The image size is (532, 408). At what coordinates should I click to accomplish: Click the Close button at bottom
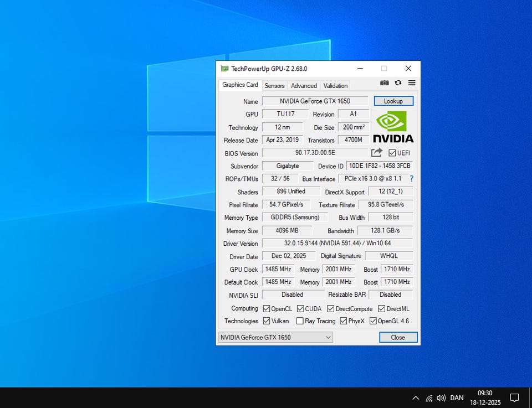pos(398,337)
